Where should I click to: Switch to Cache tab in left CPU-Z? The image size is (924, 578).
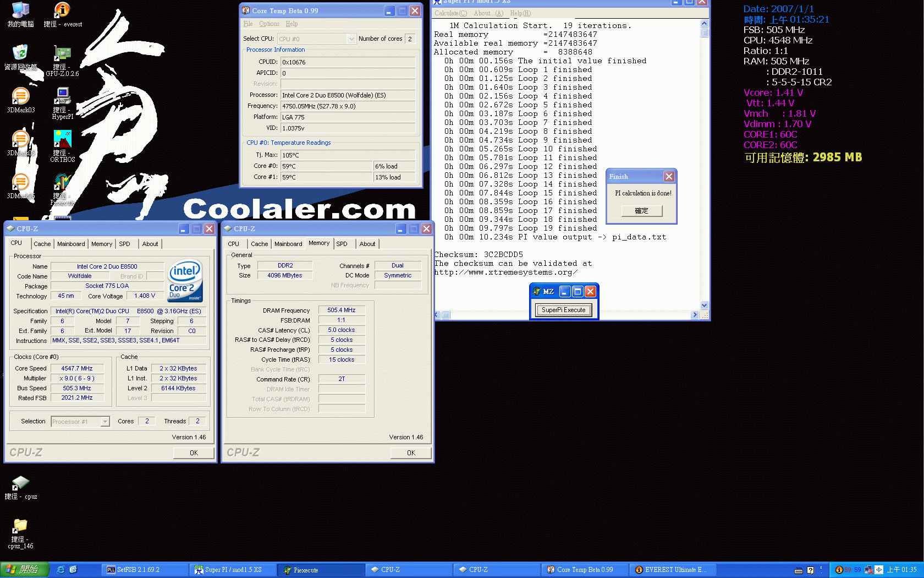pyautogui.click(x=42, y=244)
